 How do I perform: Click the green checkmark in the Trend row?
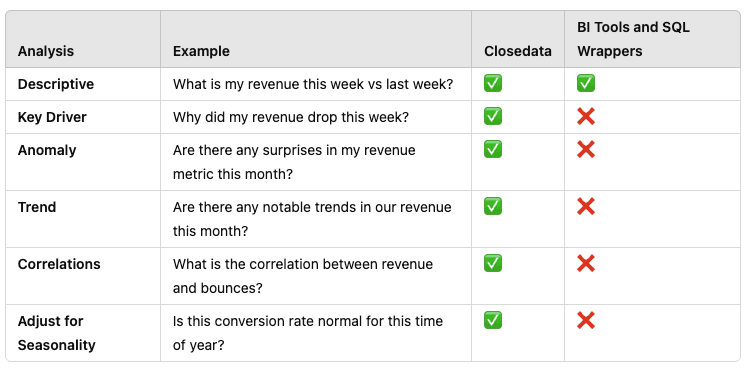click(x=493, y=207)
